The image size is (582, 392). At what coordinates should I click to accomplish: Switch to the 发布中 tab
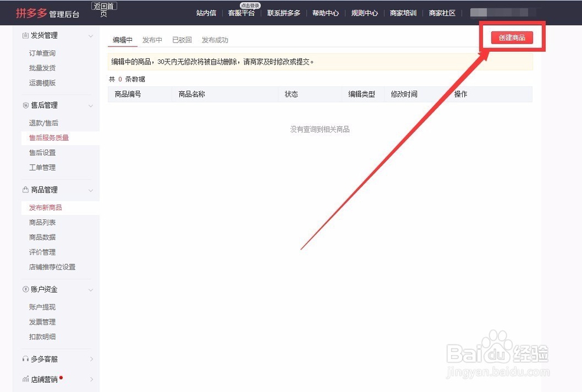152,40
